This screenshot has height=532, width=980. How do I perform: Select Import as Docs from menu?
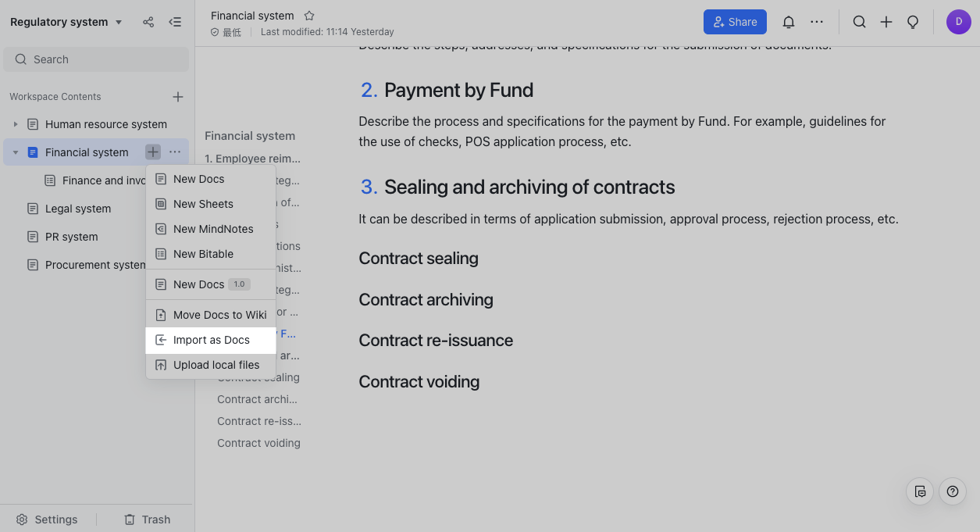pyautogui.click(x=211, y=340)
